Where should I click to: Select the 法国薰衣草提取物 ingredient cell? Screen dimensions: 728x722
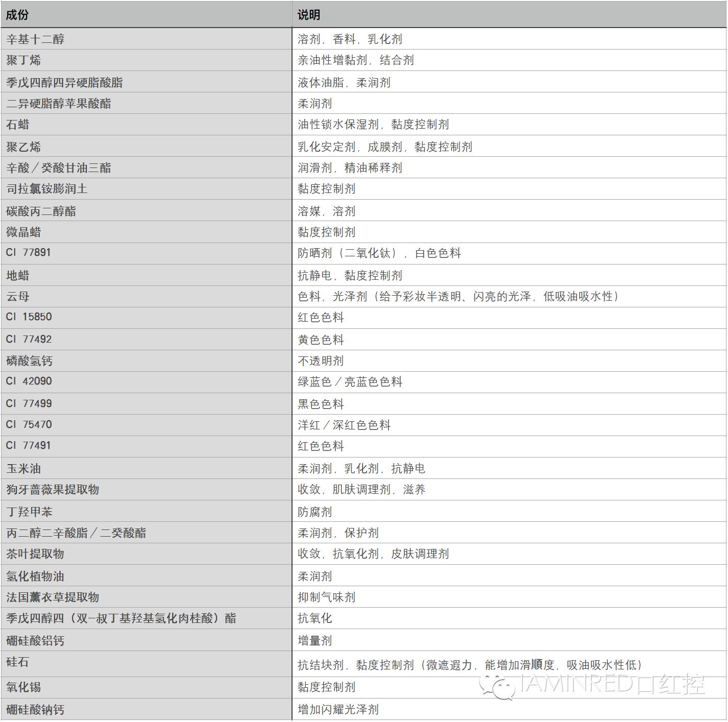(53, 597)
